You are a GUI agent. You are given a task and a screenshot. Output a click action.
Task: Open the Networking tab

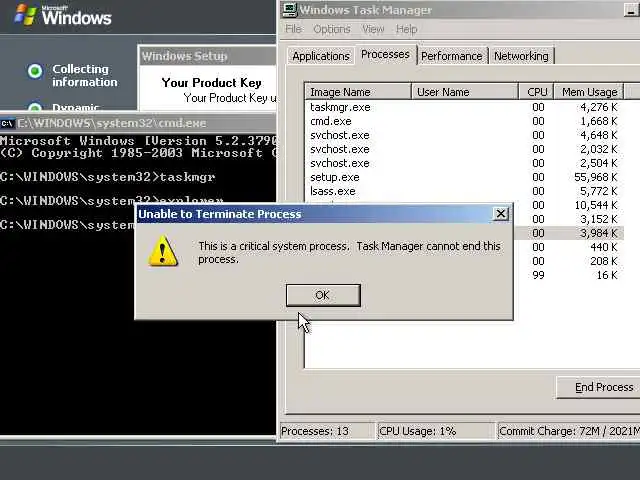pyautogui.click(x=521, y=56)
